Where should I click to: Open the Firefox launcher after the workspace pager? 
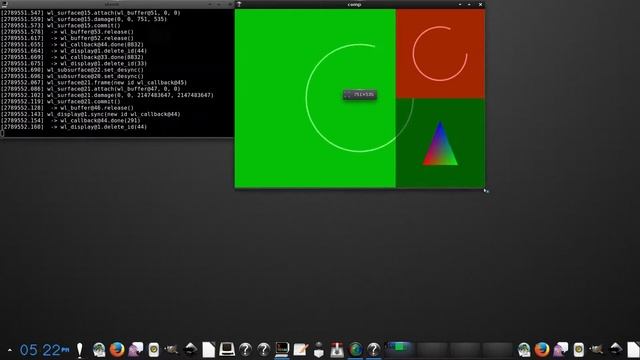[x=542, y=350]
